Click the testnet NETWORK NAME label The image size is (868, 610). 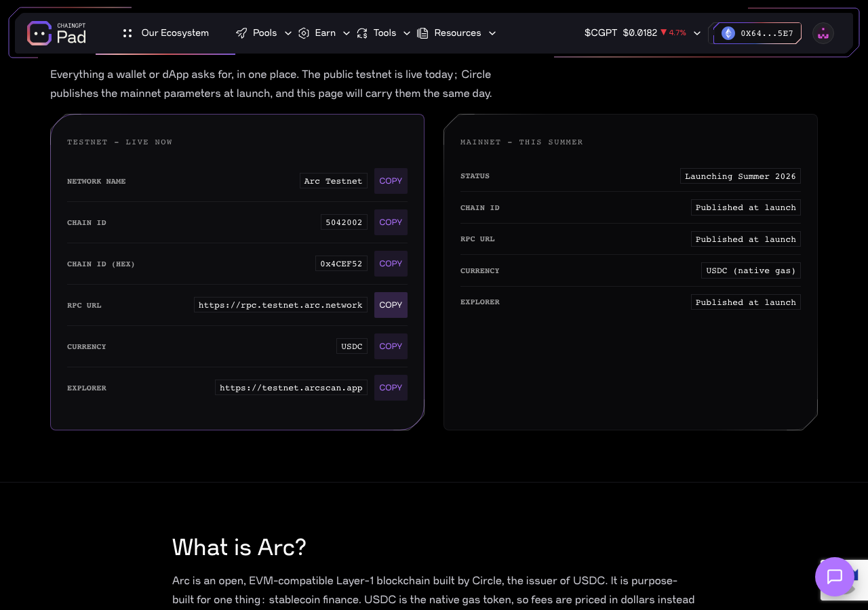96,182
